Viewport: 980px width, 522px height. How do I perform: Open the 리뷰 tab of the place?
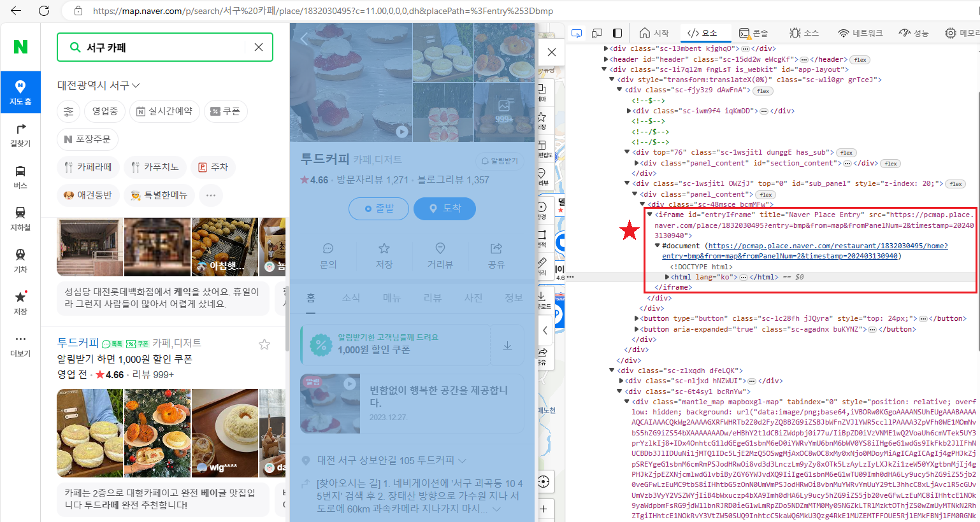coord(433,298)
